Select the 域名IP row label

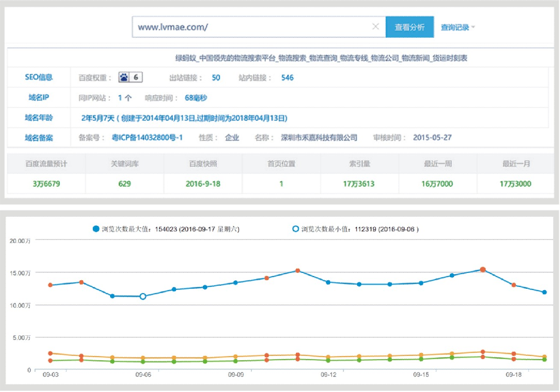point(39,97)
